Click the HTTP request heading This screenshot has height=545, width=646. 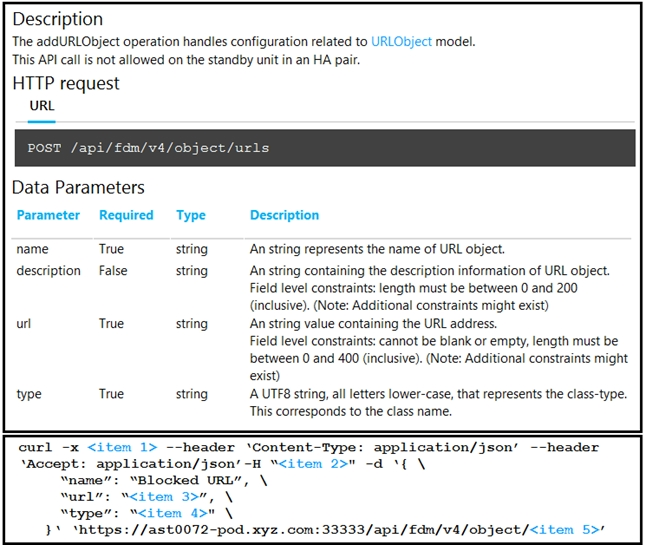66,83
